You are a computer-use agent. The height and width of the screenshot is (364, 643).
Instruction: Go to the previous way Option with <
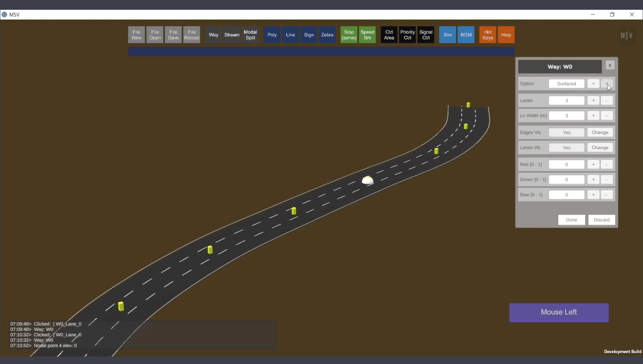point(593,84)
